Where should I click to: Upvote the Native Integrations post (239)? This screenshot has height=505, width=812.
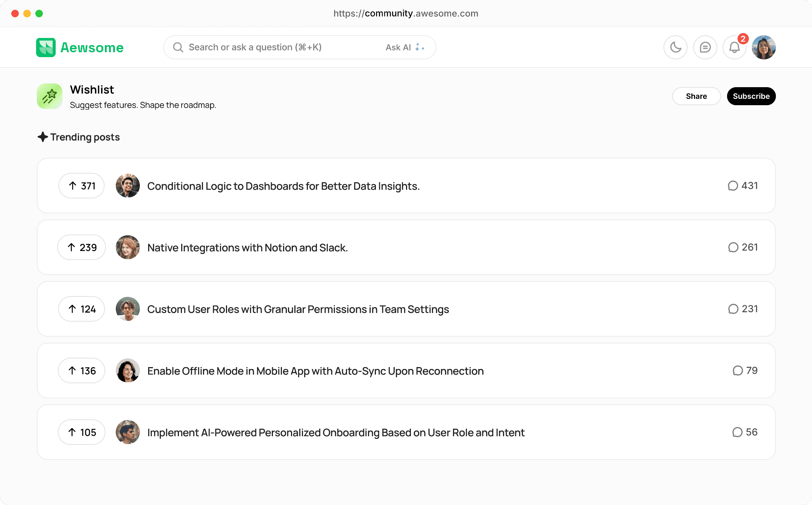[81, 247]
